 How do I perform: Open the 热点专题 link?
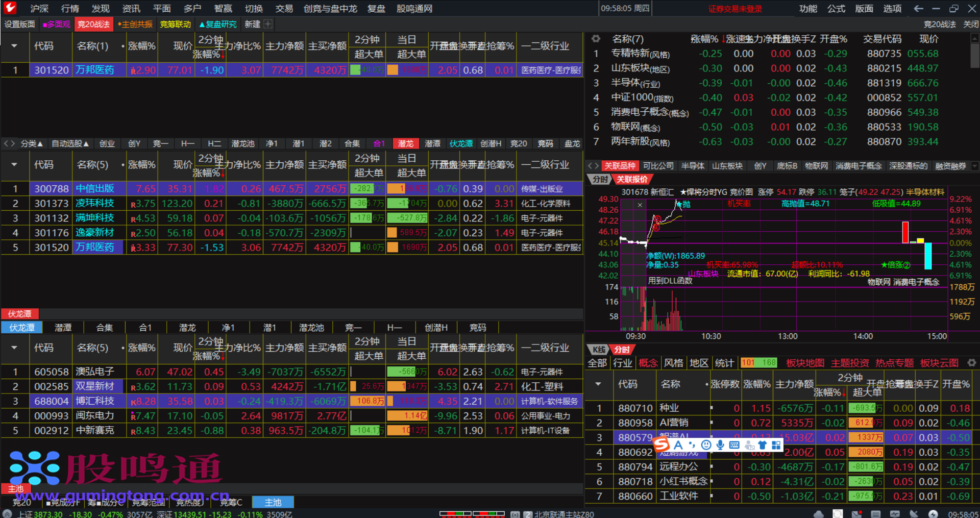[x=894, y=363]
